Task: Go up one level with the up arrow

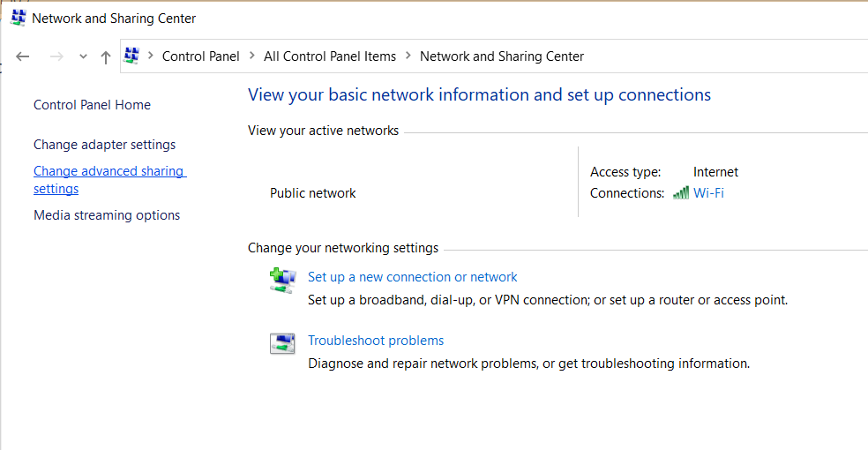Action: pos(106,56)
